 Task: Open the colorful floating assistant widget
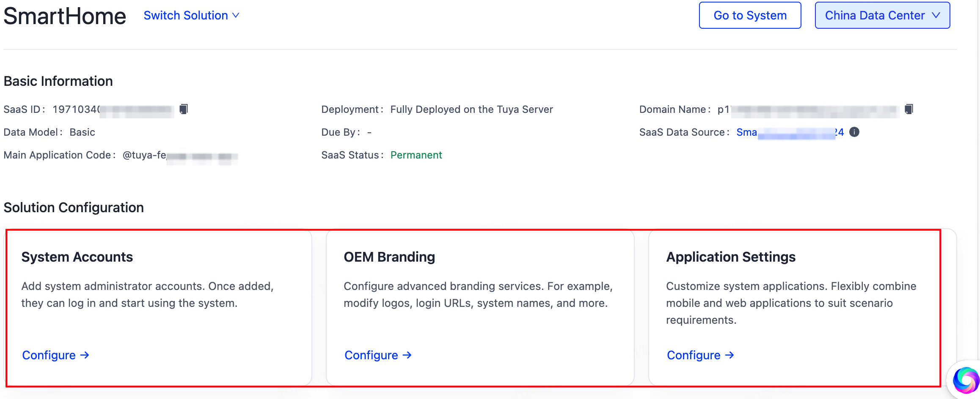click(965, 380)
